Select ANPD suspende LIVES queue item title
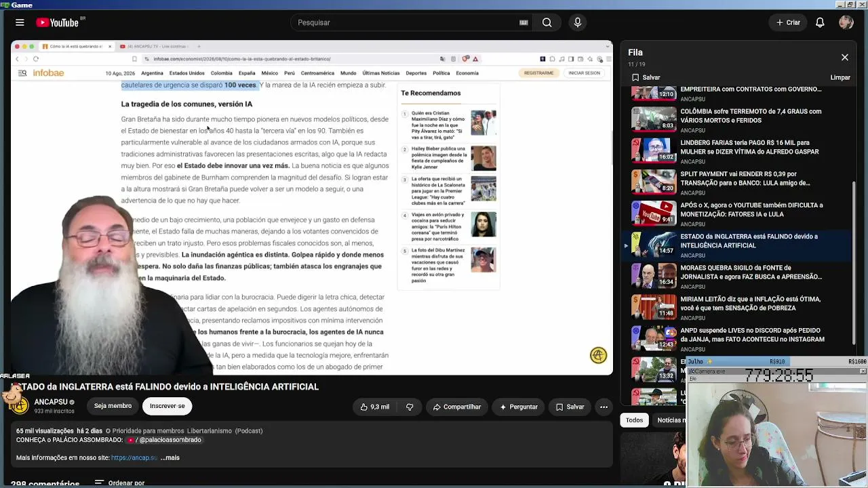Image resolution: width=868 pixels, height=488 pixels. pos(752,334)
